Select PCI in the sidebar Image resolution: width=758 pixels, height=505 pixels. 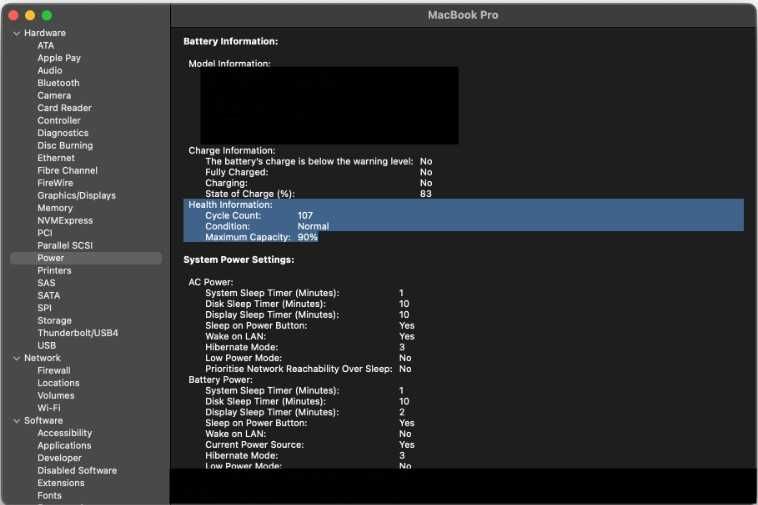coord(44,233)
